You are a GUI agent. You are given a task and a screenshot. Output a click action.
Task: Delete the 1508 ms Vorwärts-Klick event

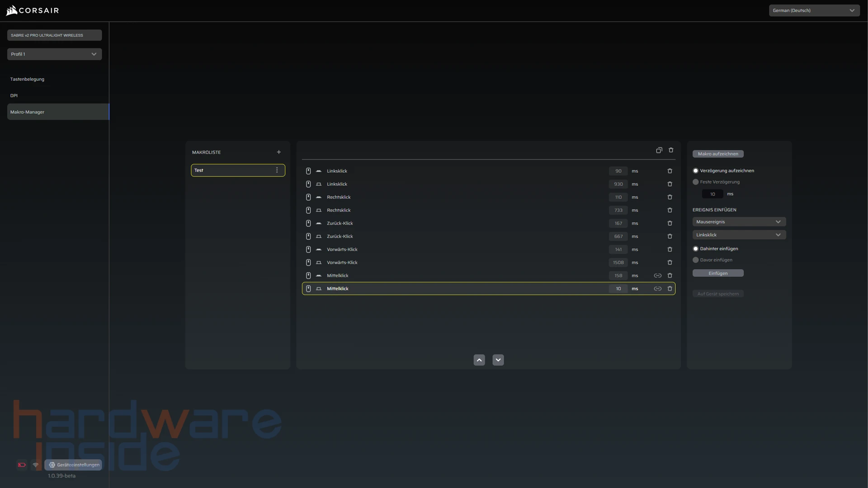click(670, 263)
